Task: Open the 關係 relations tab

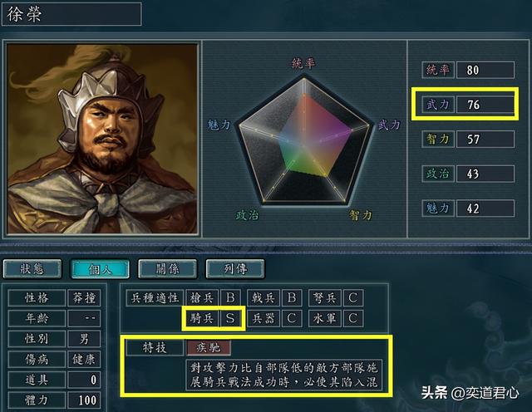Action: (168, 269)
